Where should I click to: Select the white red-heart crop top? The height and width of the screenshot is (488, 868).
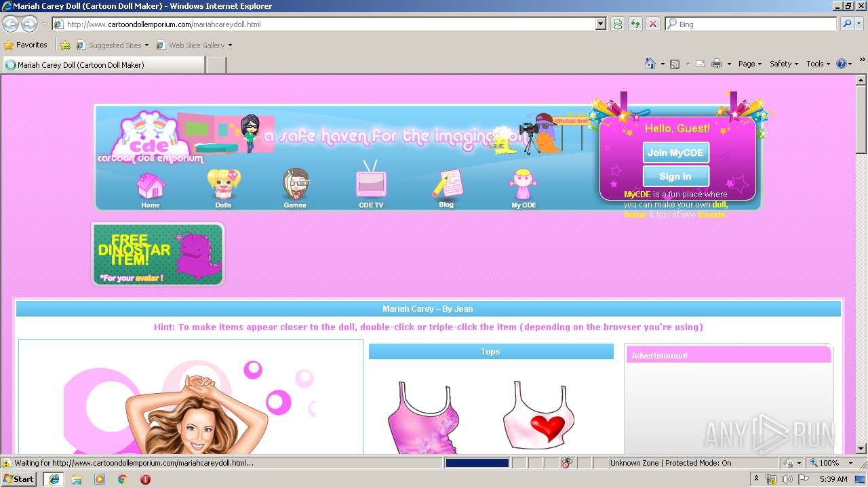click(x=538, y=415)
